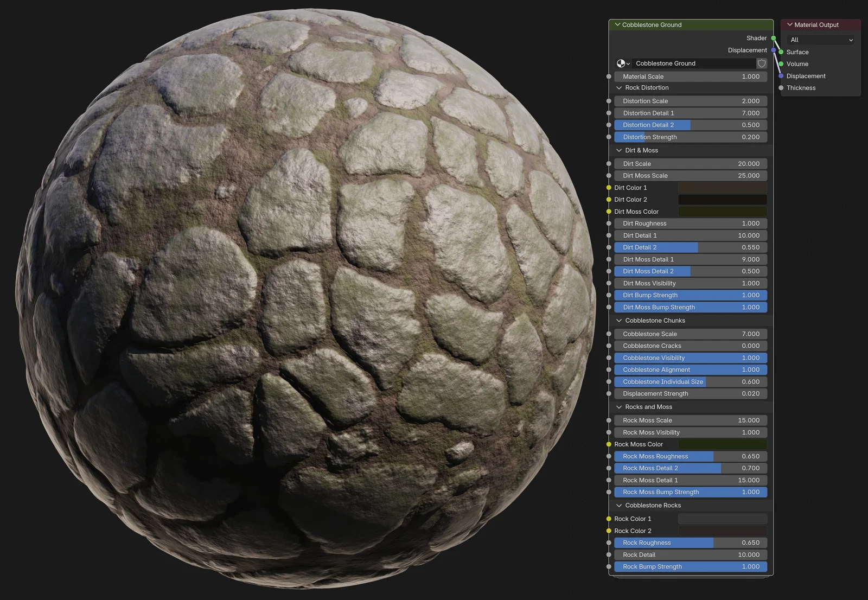868x600 pixels.
Task: Click the Surface input socket on Material Output
Action: pos(781,52)
